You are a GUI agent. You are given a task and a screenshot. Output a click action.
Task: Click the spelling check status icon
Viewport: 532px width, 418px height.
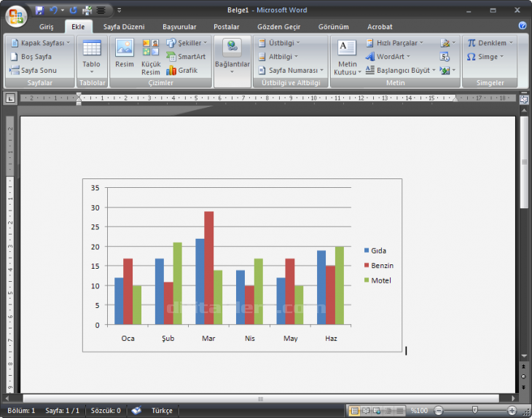tap(136, 410)
